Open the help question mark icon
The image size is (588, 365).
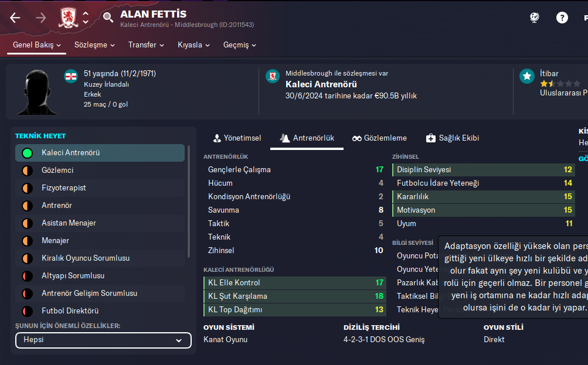(x=562, y=18)
